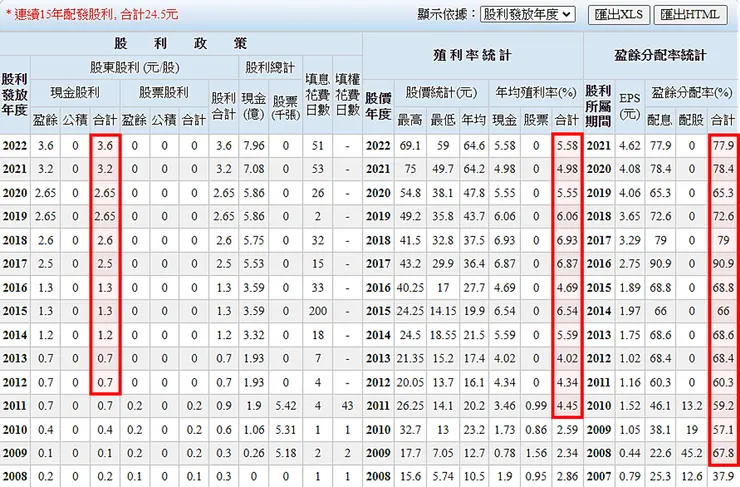Click the 6.06 total yield cell for 2019
Screen dimensions: 740x487
[x=567, y=216]
